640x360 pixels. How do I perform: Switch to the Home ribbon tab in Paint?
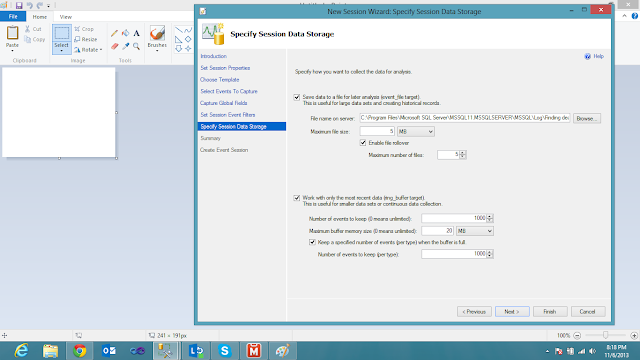[x=40, y=17]
